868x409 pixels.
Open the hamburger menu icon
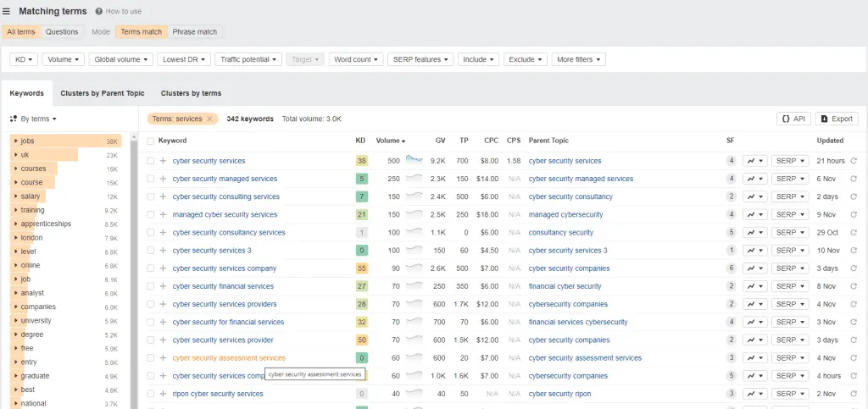pyautogui.click(x=6, y=11)
